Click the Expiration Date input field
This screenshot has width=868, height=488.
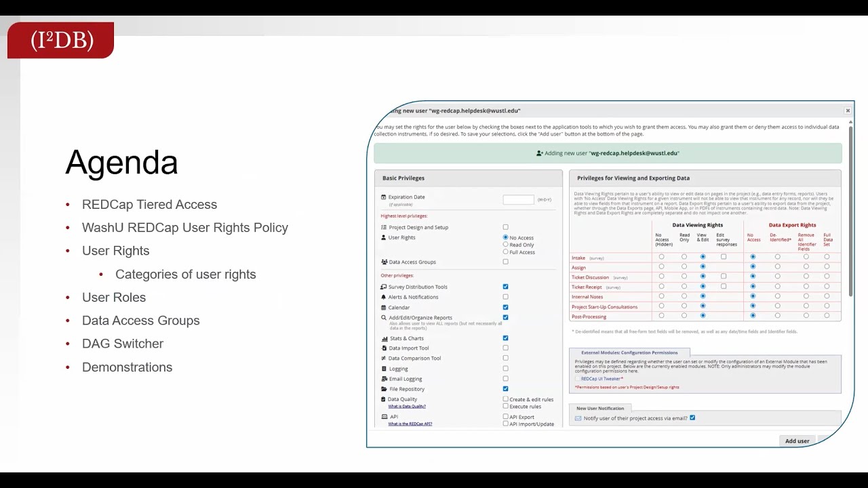coord(519,199)
